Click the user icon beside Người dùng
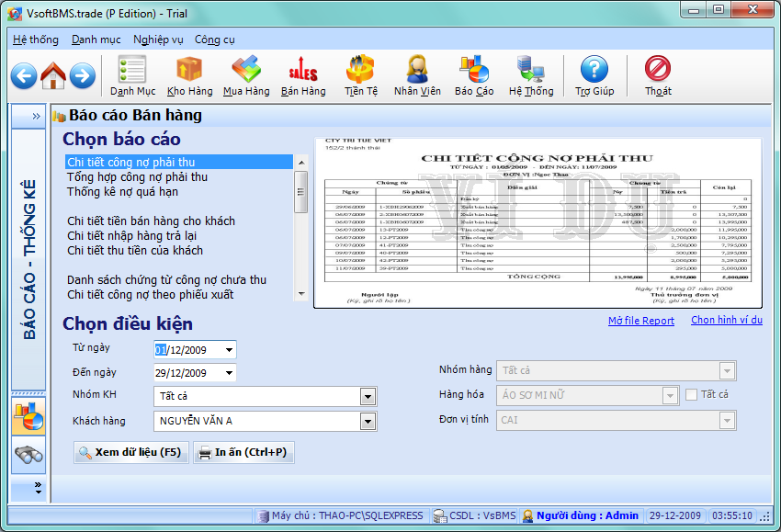781x532 pixels. click(x=527, y=516)
